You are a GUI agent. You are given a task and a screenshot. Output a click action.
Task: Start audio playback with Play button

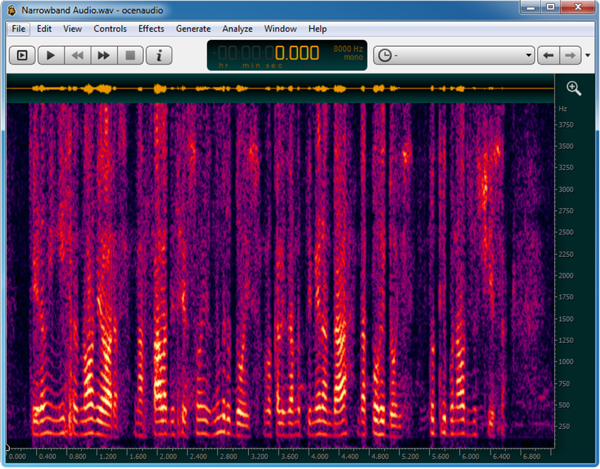tap(51, 55)
